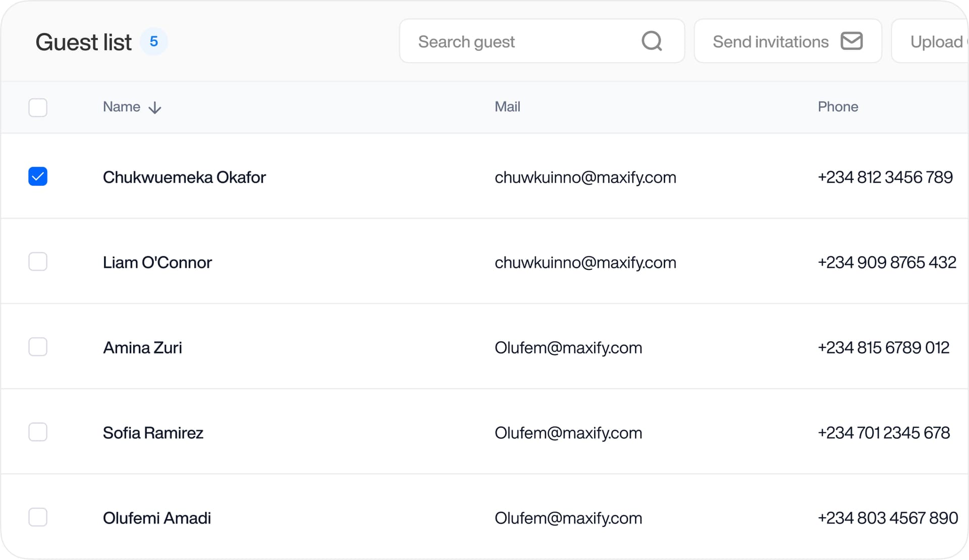Sort guests by the Name column
This screenshot has width=969, height=560.
[x=122, y=107]
